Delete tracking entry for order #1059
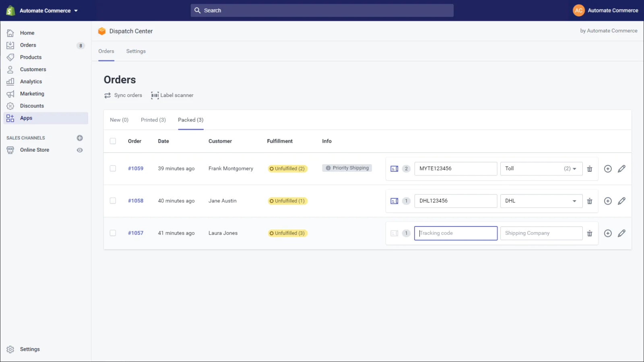This screenshot has width=644, height=362. (589, 169)
